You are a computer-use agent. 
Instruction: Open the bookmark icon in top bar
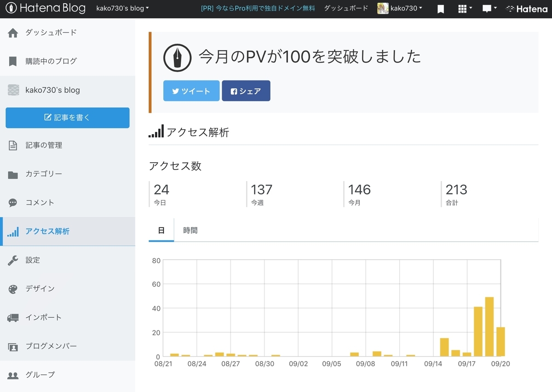pyautogui.click(x=441, y=9)
